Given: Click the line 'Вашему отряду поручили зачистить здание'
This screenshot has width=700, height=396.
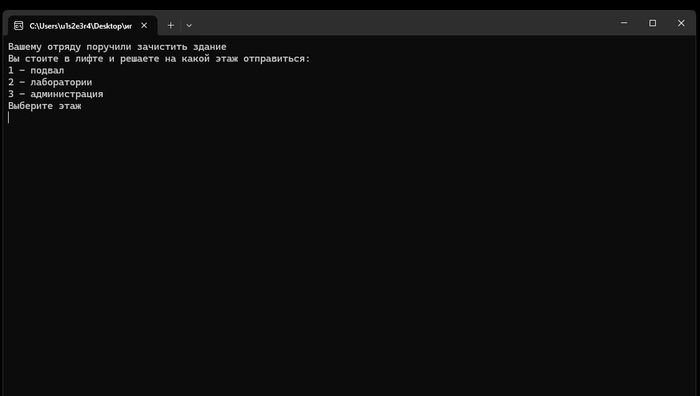Looking at the screenshot, I should 117,47.
